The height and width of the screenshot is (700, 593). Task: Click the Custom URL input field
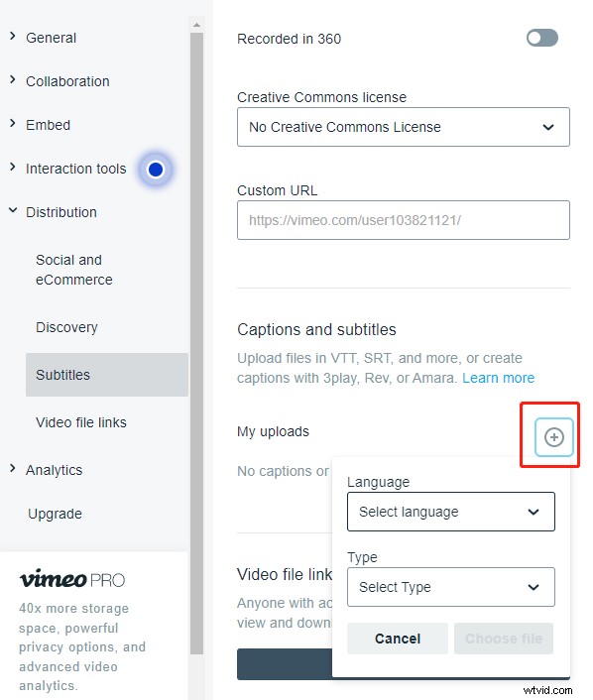(404, 220)
